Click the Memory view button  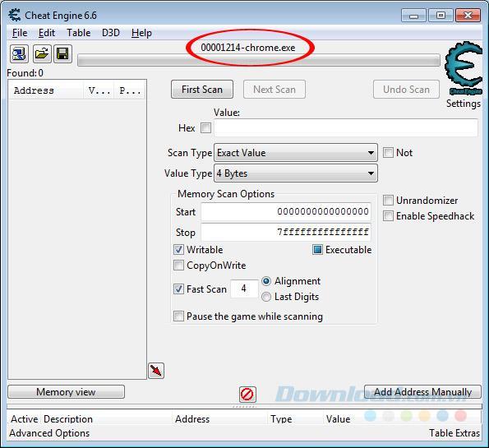pos(66,392)
